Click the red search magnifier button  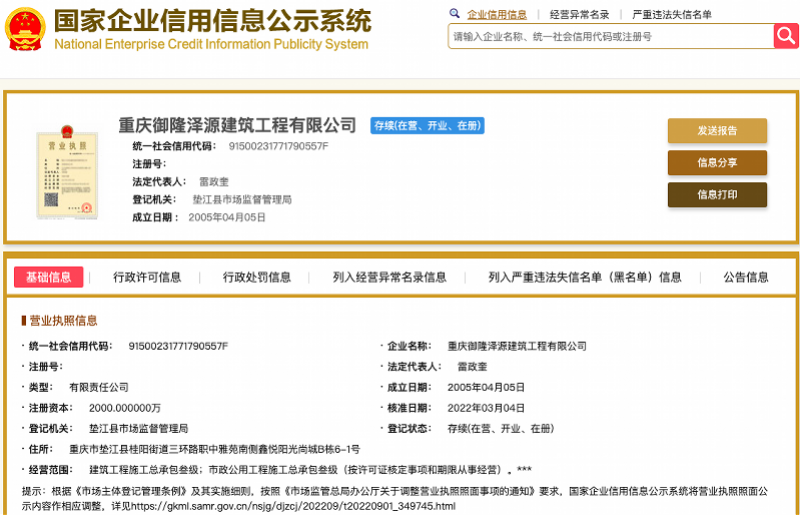(786, 36)
